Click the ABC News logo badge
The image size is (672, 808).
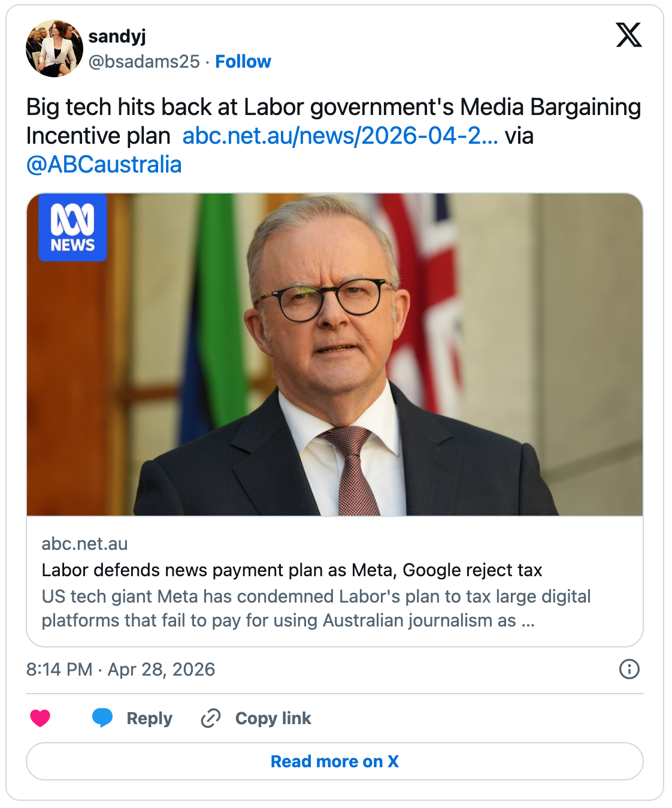pyautogui.click(x=72, y=228)
